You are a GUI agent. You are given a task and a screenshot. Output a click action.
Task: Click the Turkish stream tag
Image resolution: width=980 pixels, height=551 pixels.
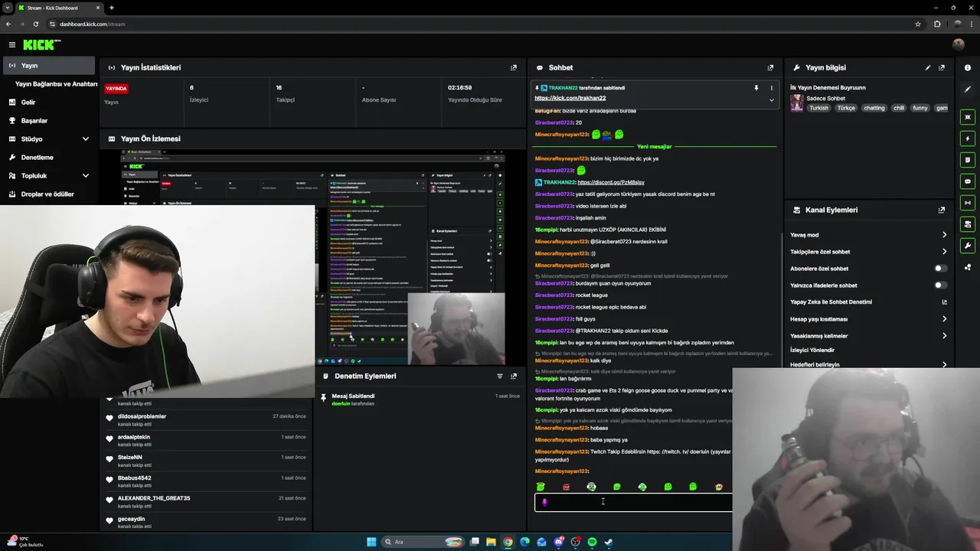tap(818, 108)
